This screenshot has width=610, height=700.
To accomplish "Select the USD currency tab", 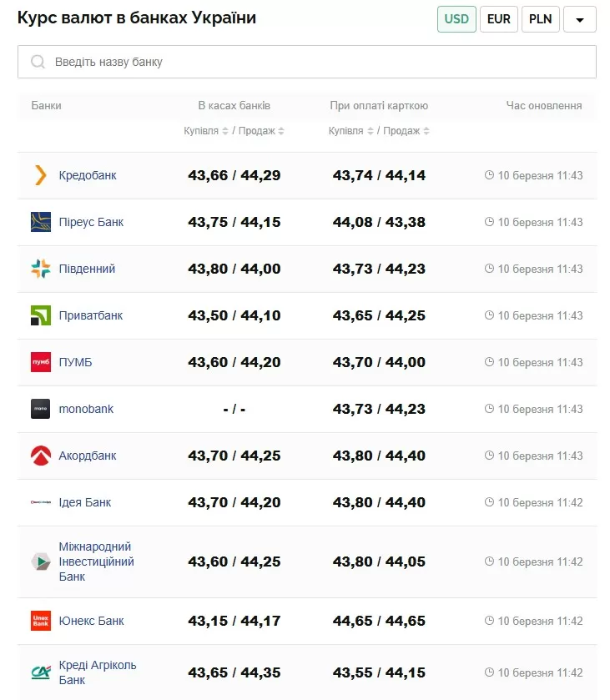I will (456, 19).
